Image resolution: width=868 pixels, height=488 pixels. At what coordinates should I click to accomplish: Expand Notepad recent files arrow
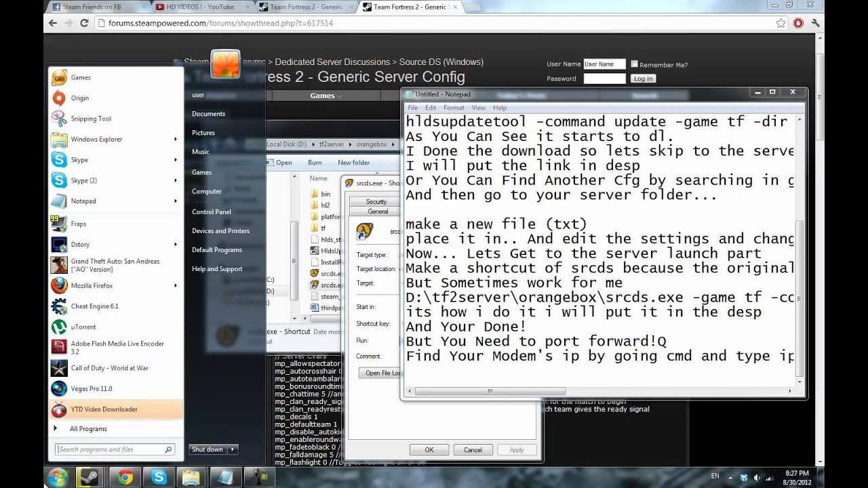pos(175,201)
